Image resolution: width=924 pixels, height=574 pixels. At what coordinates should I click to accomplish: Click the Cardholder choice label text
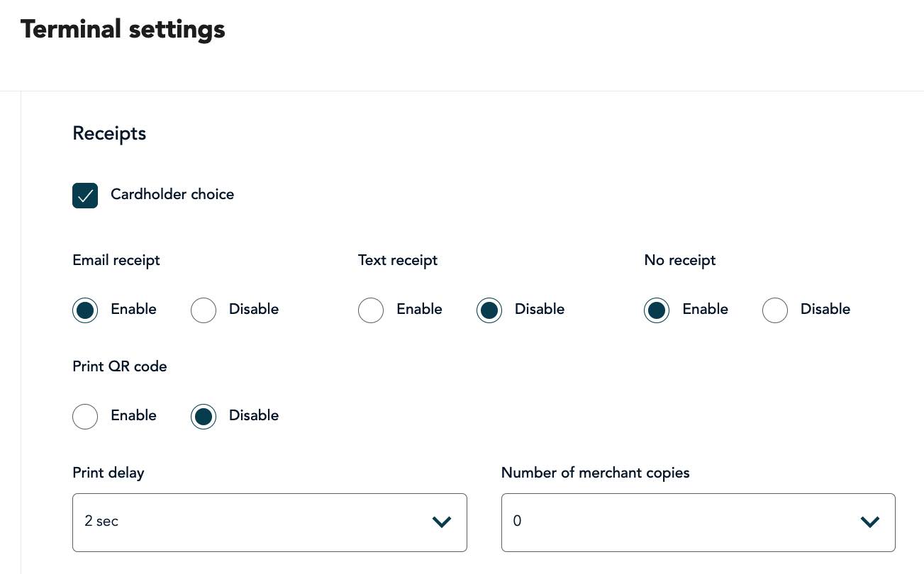click(x=172, y=195)
